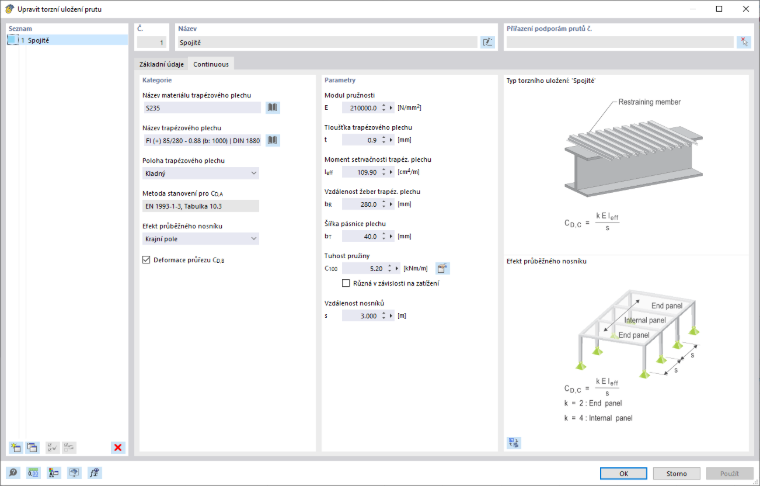
Task: Click bR value 280.0 field
Action: click(x=361, y=204)
